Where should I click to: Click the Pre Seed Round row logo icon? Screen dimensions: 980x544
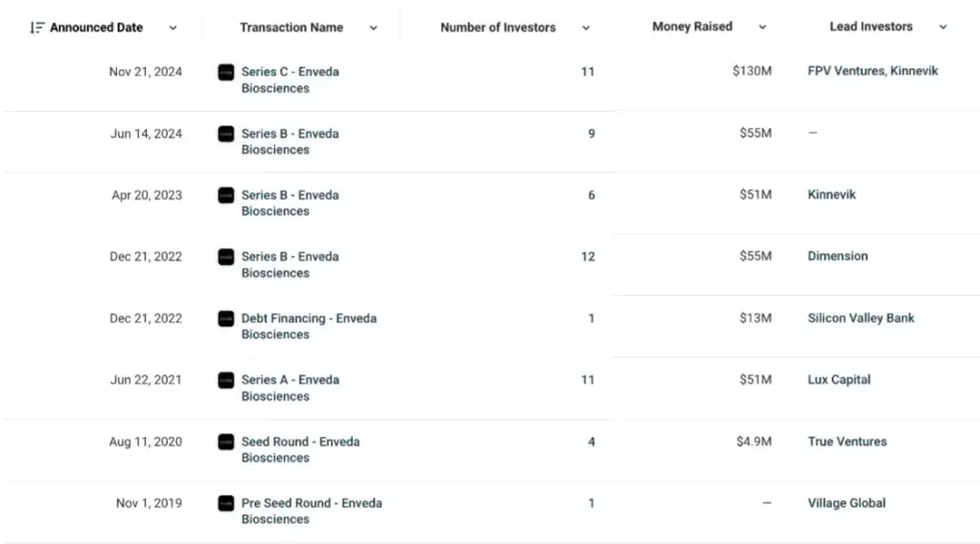(x=226, y=503)
